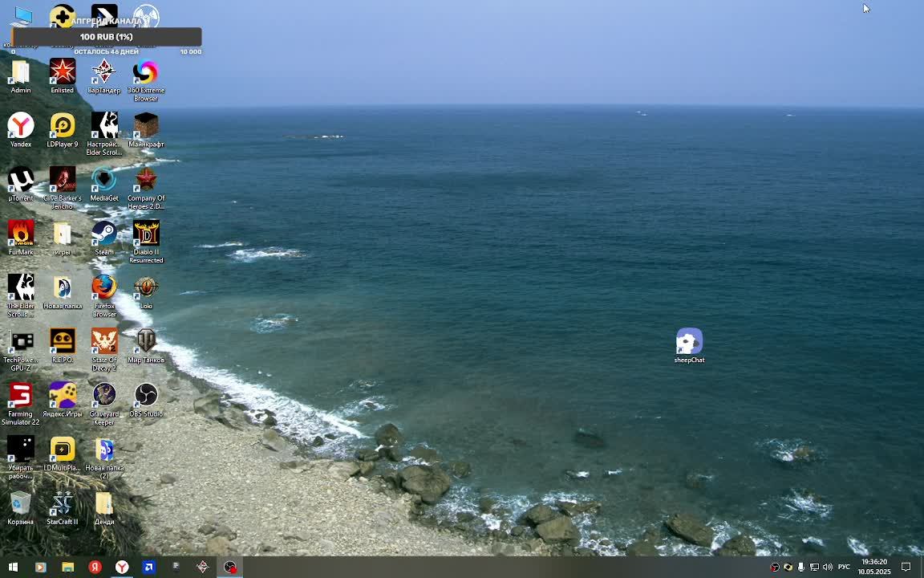Screen dimensions: 924x578
Task: Select the Enlisted game shortcut
Action: (62, 73)
